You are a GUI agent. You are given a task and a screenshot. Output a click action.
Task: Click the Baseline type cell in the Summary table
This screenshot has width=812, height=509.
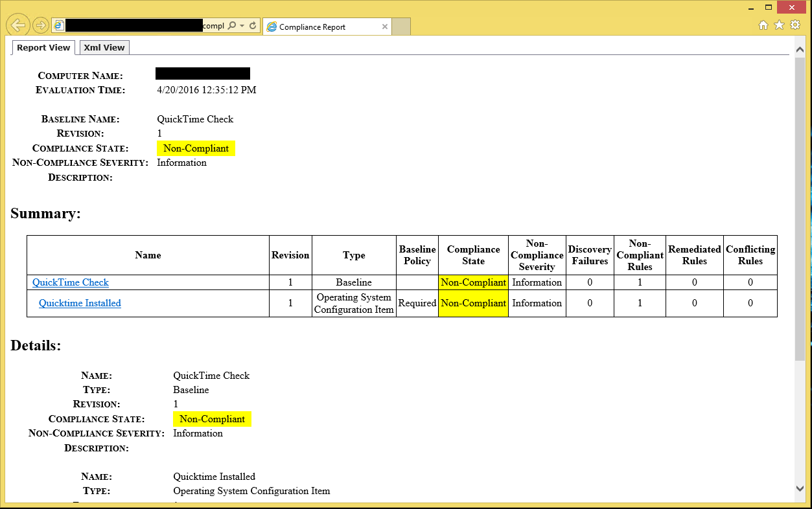354,282
